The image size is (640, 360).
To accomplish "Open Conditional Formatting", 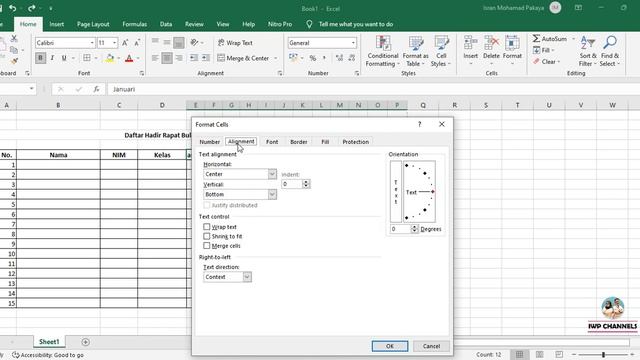I will coord(382,52).
